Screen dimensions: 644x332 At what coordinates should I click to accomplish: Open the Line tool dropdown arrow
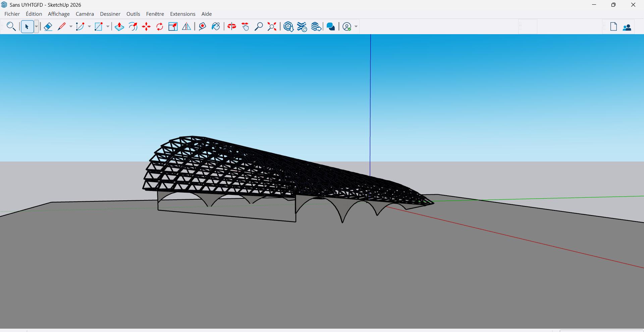click(71, 27)
